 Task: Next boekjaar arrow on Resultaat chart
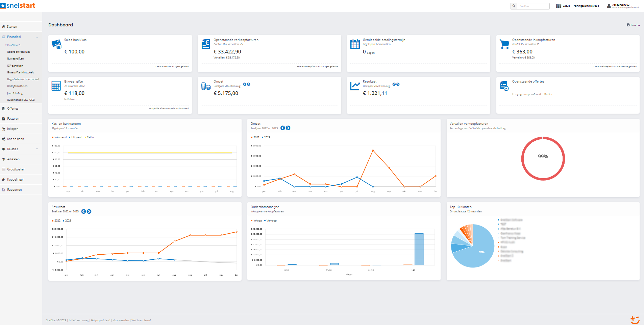coord(89,211)
